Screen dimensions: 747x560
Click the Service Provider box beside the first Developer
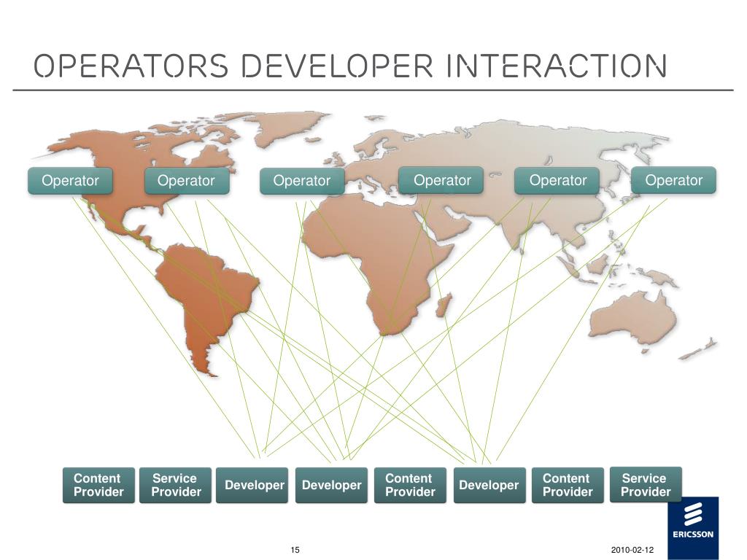175,485
